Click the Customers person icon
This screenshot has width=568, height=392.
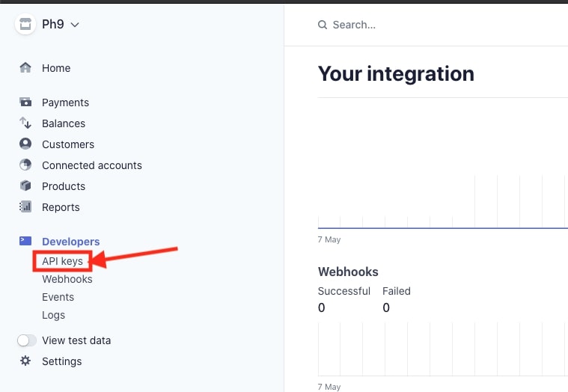[x=25, y=144]
